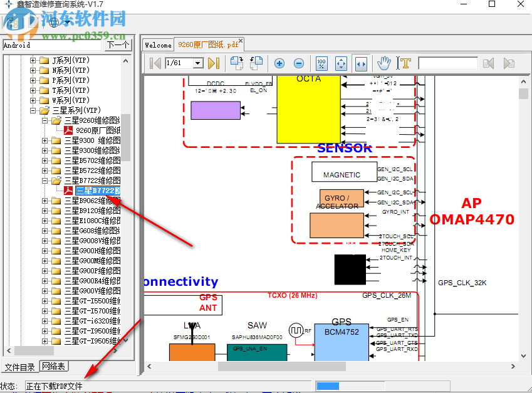532x393 pixels.
Task: Go to the first PDF page
Action: coord(155,63)
